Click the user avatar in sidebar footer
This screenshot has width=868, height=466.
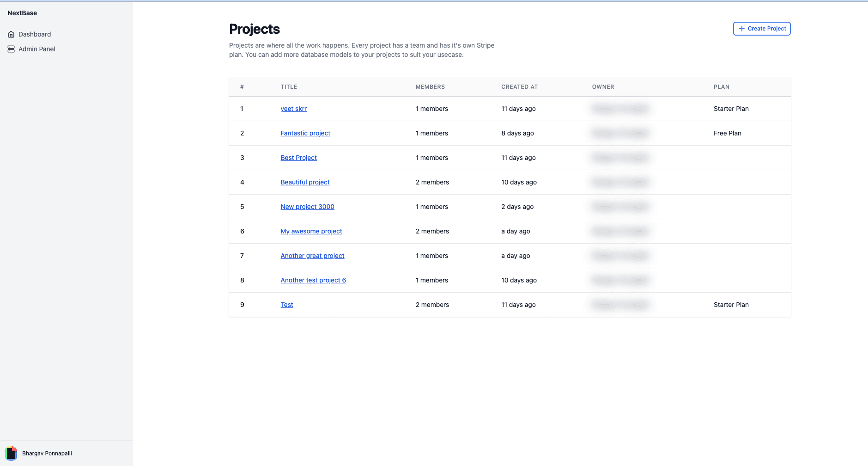tap(11, 454)
